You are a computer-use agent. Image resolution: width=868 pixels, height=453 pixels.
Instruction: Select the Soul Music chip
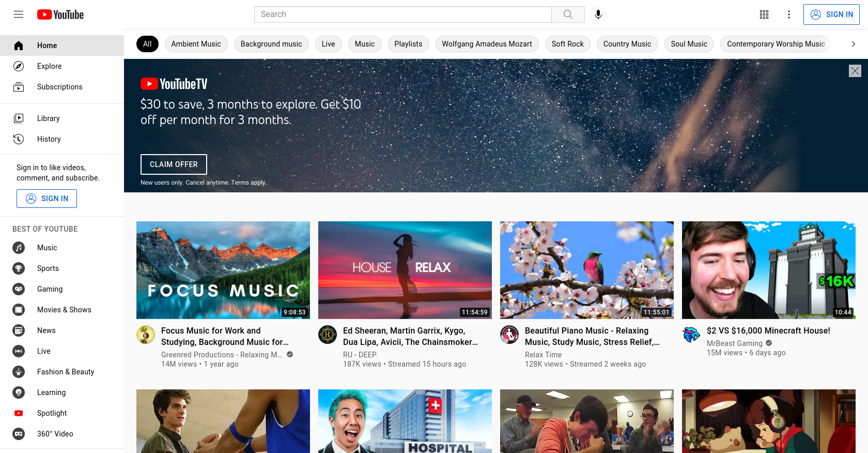(689, 44)
